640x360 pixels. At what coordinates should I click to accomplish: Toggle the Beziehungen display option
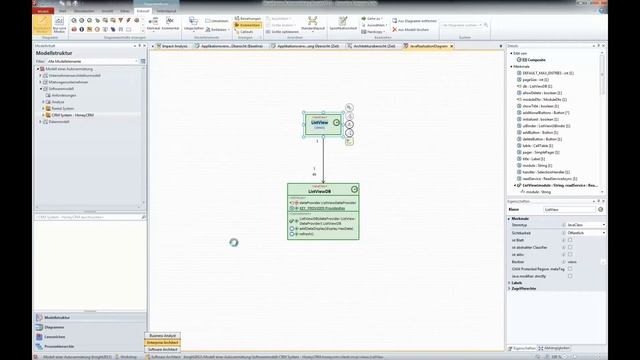click(248, 19)
